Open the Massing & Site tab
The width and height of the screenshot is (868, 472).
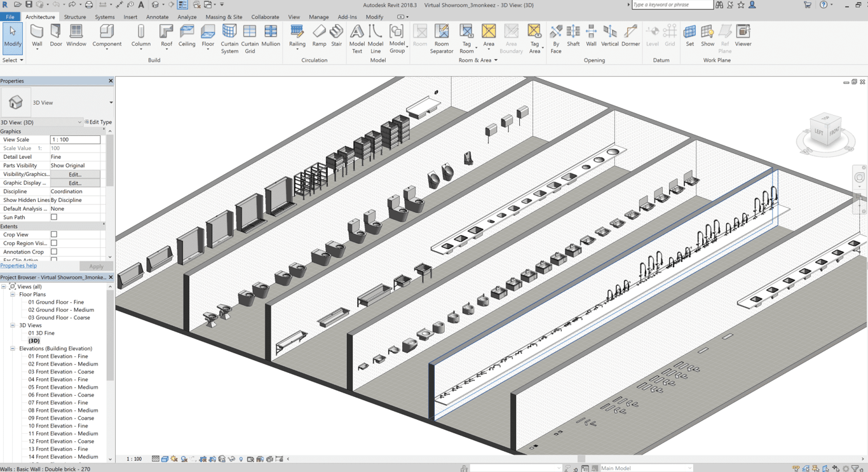pyautogui.click(x=224, y=17)
